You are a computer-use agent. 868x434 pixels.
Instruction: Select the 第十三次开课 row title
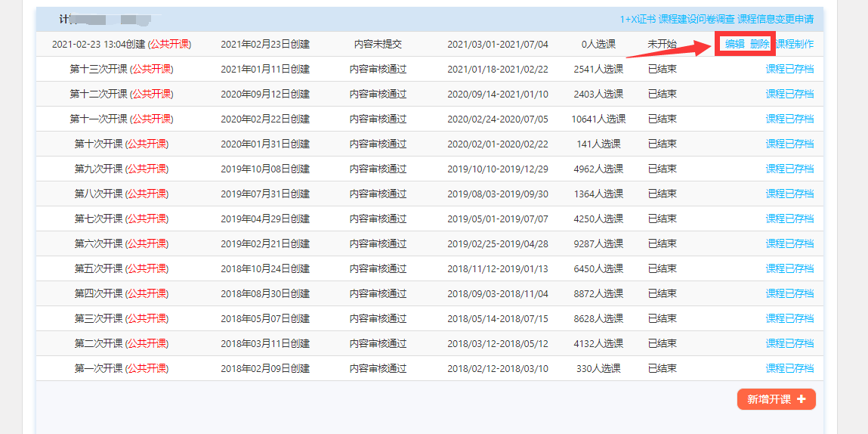[x=121, y=70]
